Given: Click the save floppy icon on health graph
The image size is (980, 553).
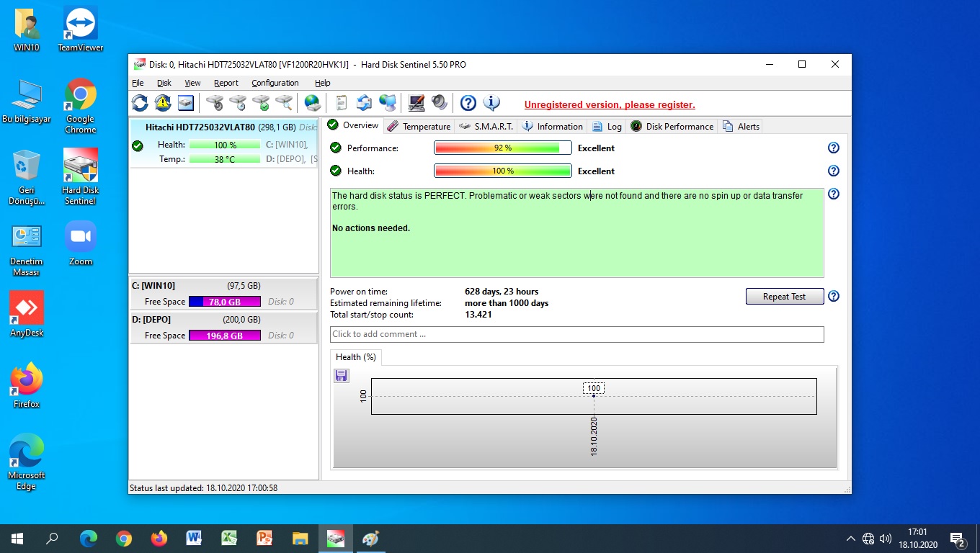Looking at the screenshot, I should point(342,375).
